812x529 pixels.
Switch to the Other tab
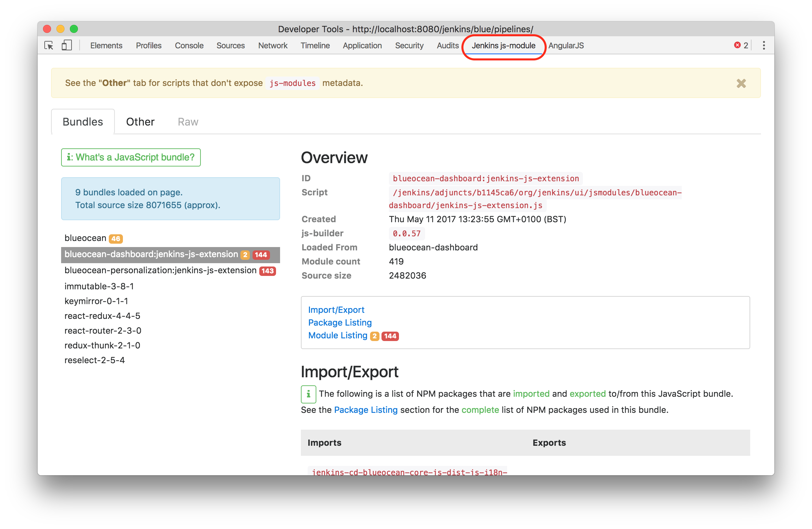140,122
